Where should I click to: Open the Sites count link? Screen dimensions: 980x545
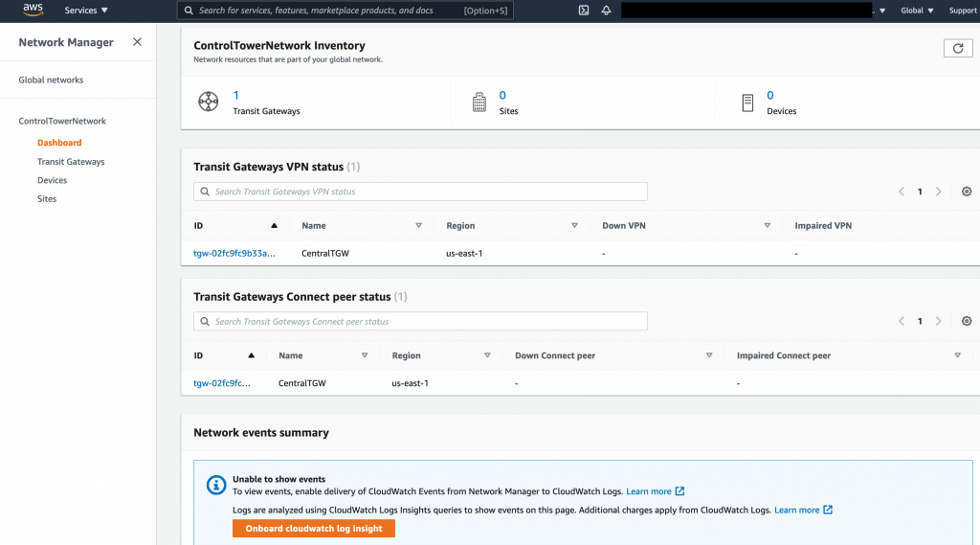[x=502, y=95]
